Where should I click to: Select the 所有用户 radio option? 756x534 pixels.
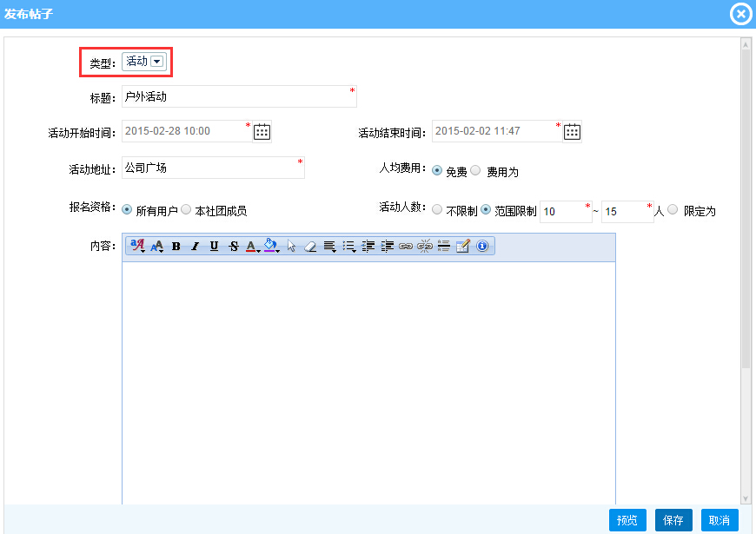tap(127, 209)
